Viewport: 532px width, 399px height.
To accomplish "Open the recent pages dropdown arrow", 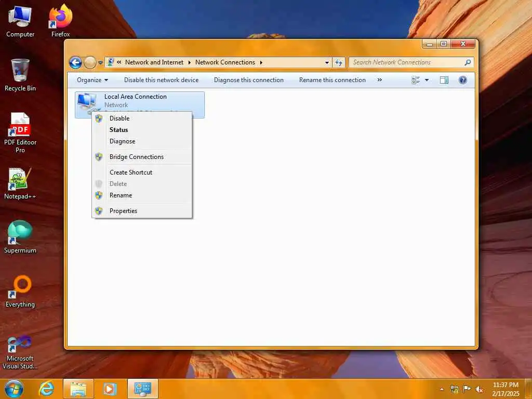I will [100, 63].
